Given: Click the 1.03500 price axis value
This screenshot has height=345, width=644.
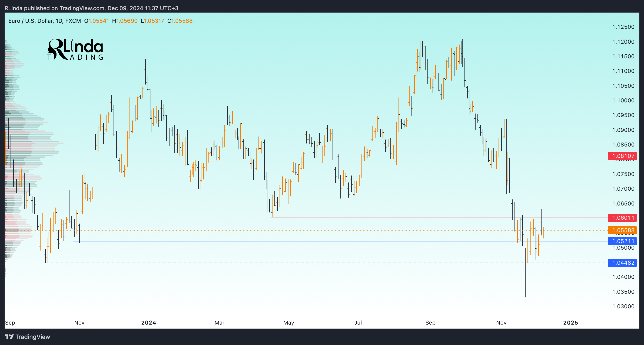Looking at the screenshot, I should click(x=623, y=292).
